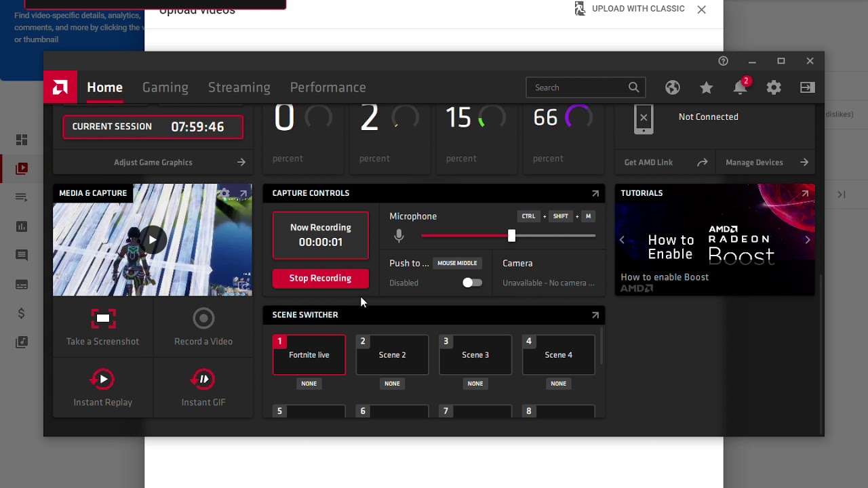
Task: Open YouTube Studio dashboard sidebar icon
Action: point(22,140)
